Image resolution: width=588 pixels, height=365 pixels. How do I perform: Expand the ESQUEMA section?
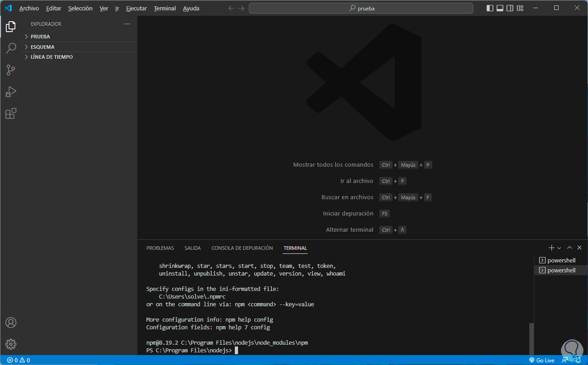click(79, 47)
